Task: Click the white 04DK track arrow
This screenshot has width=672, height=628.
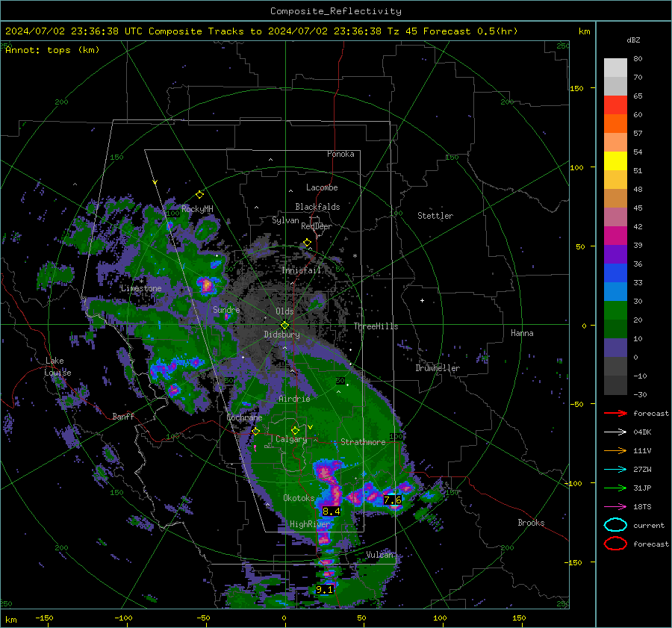Action: coord(615,432)
